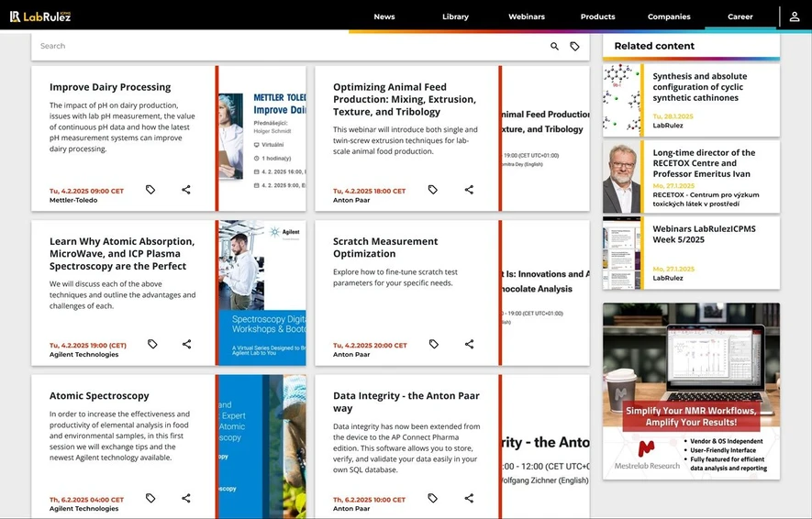
Task: Click the search magnifier icon
Action: (554, 46)
